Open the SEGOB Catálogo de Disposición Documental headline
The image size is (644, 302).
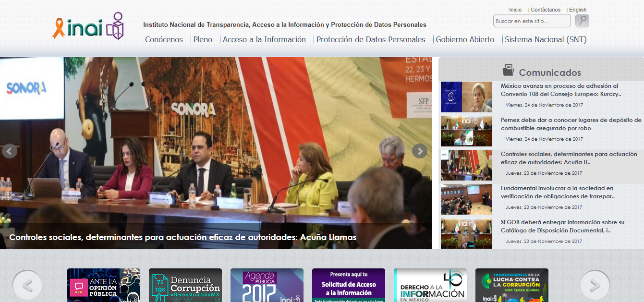(x=562, y=227)
